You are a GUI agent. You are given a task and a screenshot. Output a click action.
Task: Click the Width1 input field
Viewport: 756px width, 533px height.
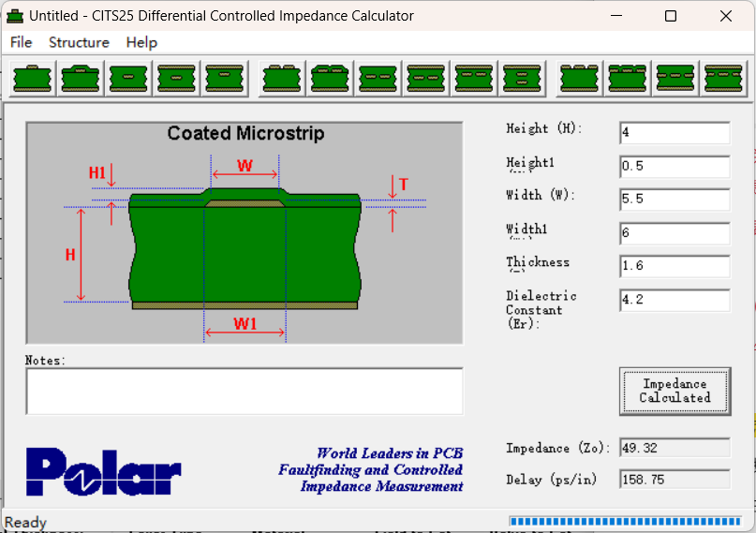tap(675, 232)
